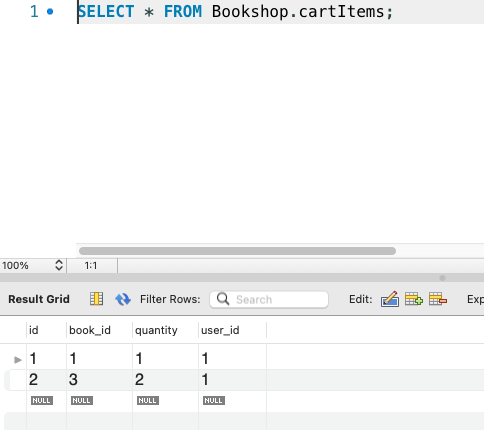Click the SQL text on line 1
The image size is (484, 430).
(x=235, y=12)
